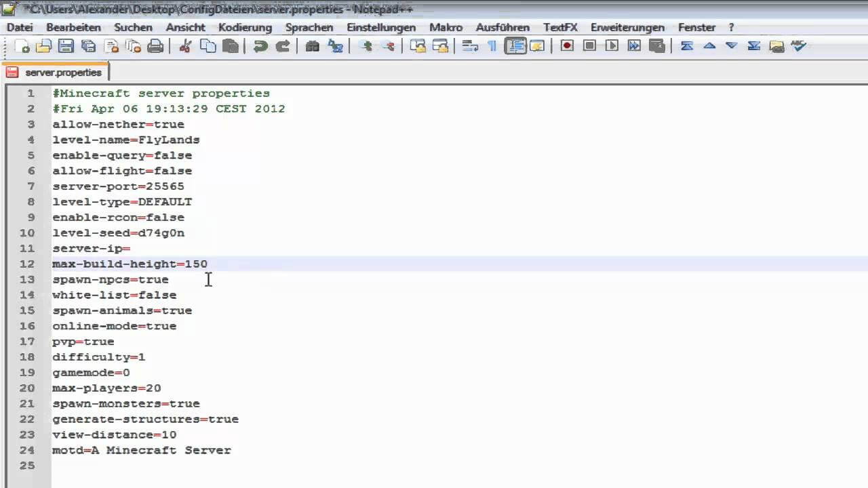Click the Redo arrow icon
The image size is (868, 488).
point(283,46)
